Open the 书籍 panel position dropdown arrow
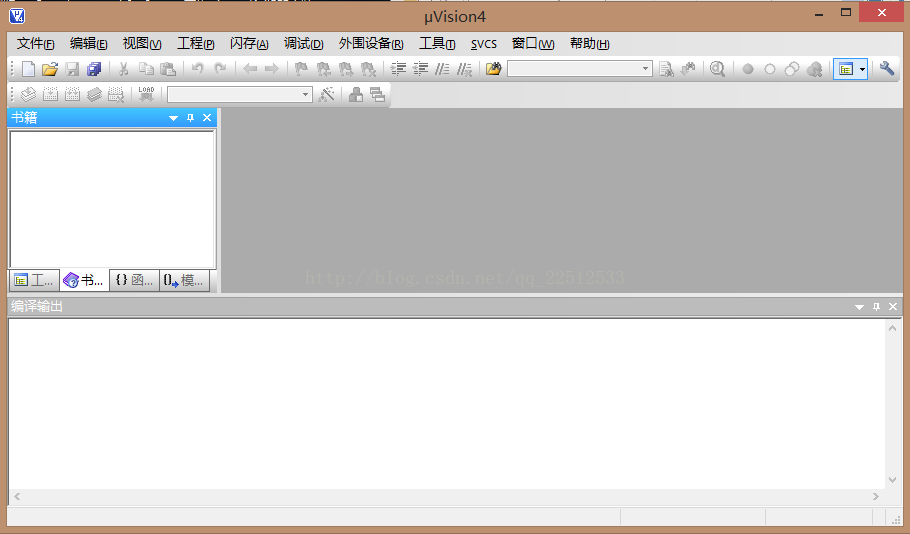The height and width of the screenshot is (534, 910). tap(173, 118)
